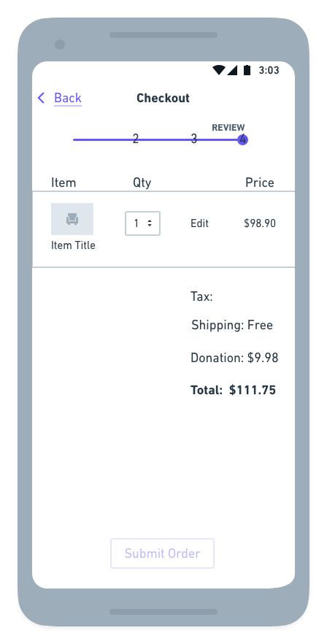The height and width of the screenshot is (644, 327).
Task: Click the start of the progress line
Action: [74, 139]
